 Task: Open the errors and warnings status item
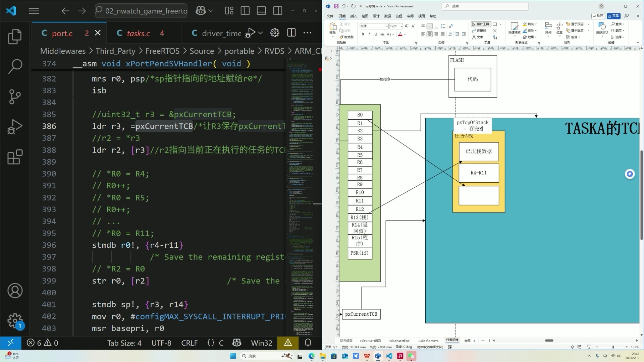pos(43,343)
